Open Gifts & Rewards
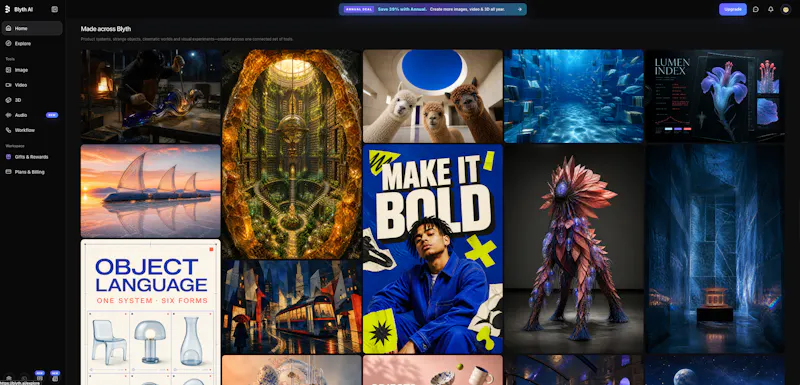The width and height of the screenshot is (800, 385). [32, 157]
